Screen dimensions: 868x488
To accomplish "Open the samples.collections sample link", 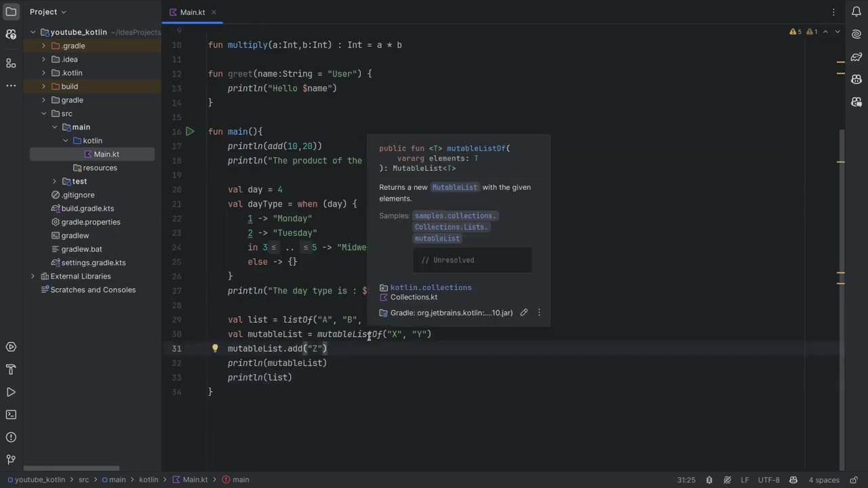I will pos(455,216).
